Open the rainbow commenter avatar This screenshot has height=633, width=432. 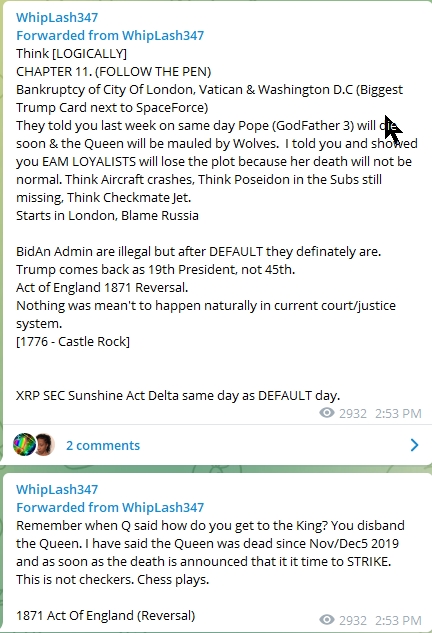[x=24, y=444]
